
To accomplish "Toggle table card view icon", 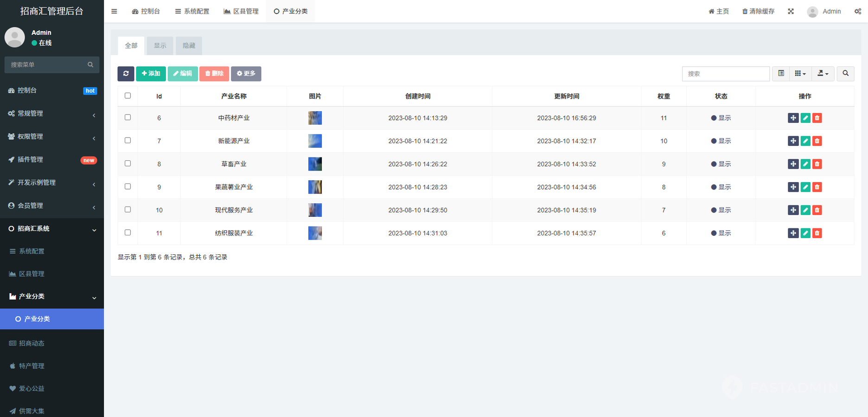I will [781, 74].
